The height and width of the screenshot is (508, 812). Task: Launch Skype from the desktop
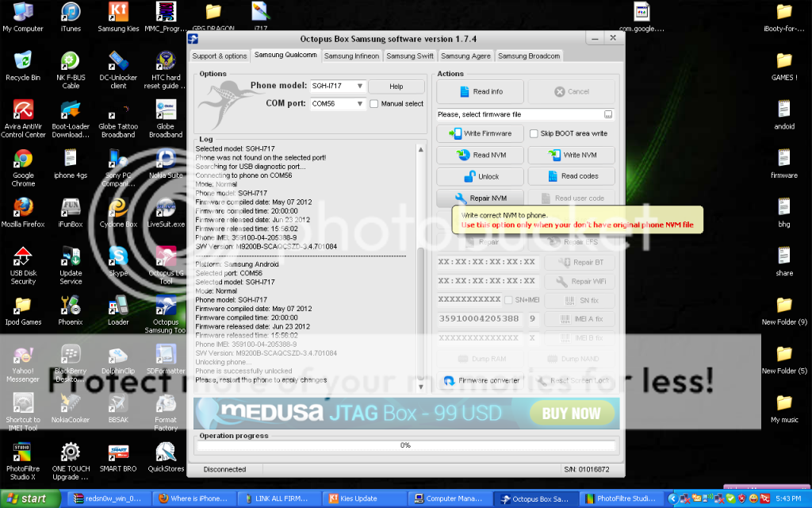(118, 261)
